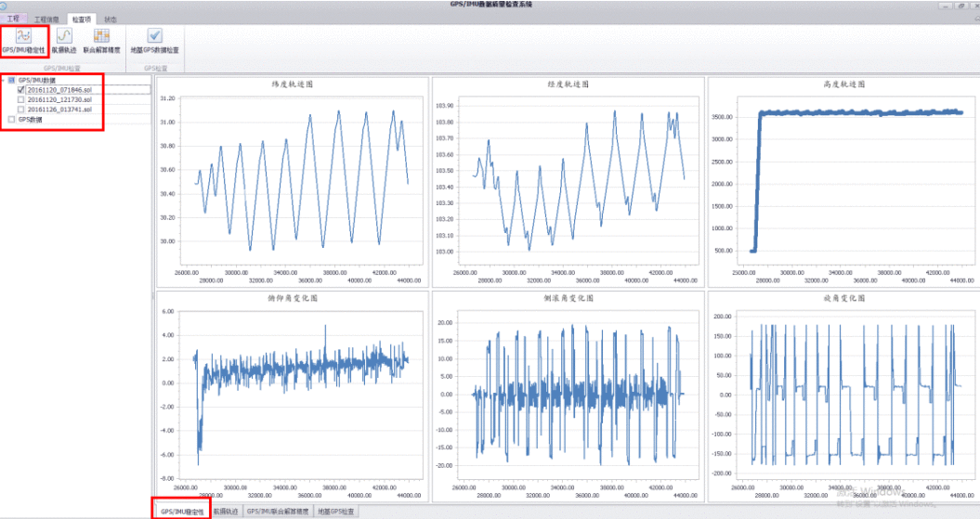This screenshot has height=519, width=980.
Task: Select the GPS/IMU联合解算精度 bottom tab
Action: pos(278,512)
